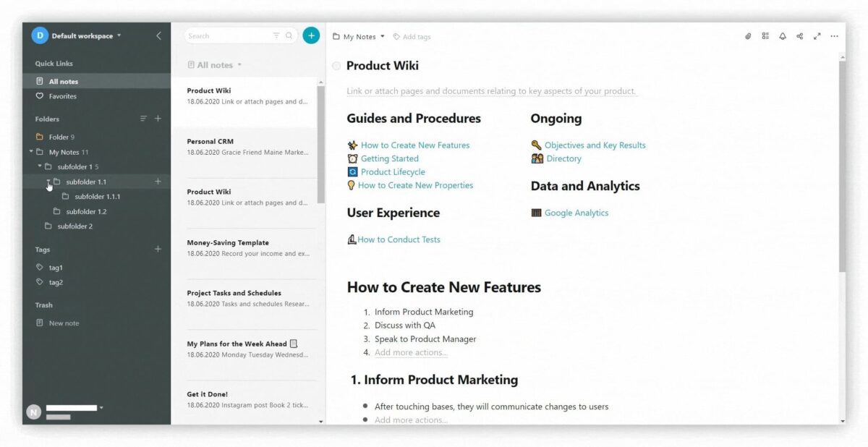Open the Google Analytics link

point(576,213)
